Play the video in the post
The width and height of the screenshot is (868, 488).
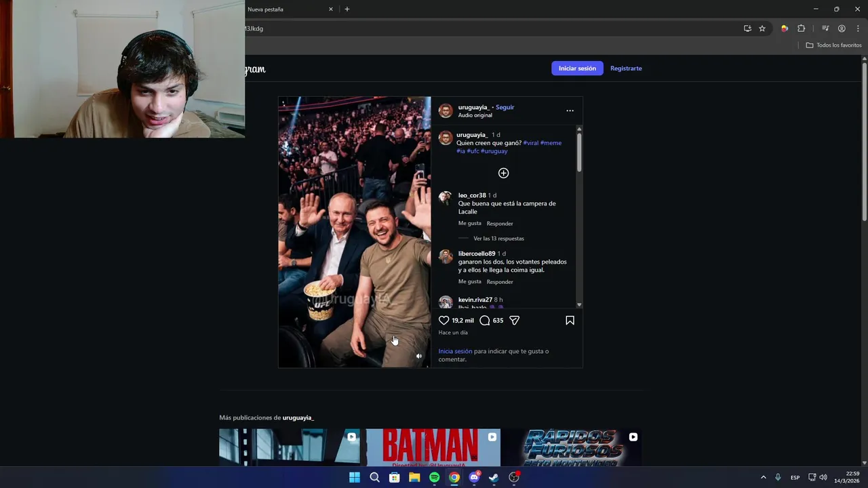point(354,232)
